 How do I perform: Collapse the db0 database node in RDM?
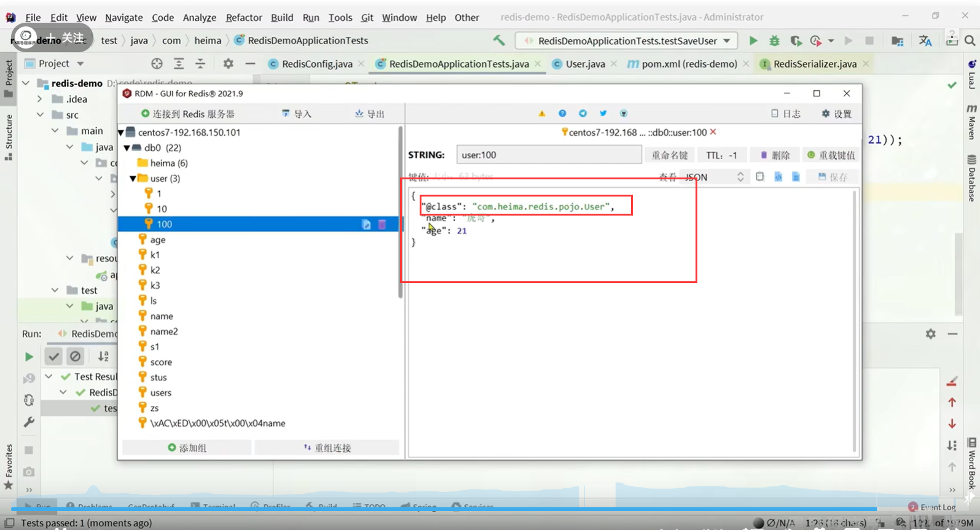click(x=127, y=147)
